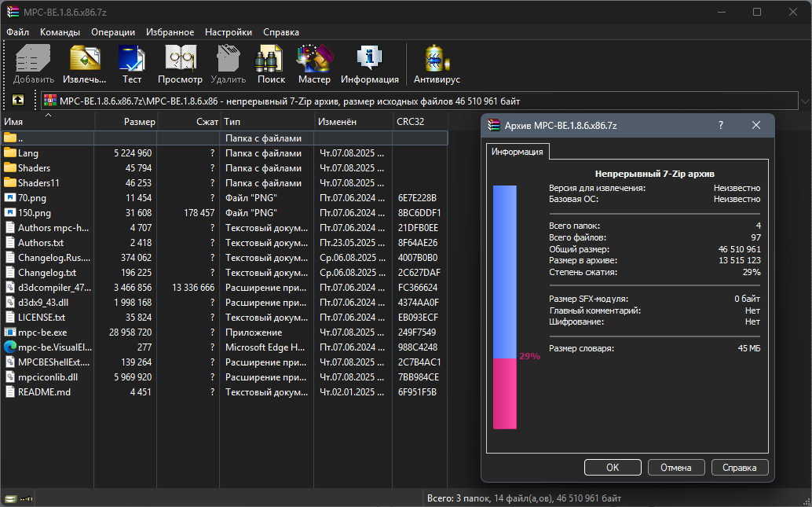
Task: Expand the address bar dropdown arrow
Action: 805,101
